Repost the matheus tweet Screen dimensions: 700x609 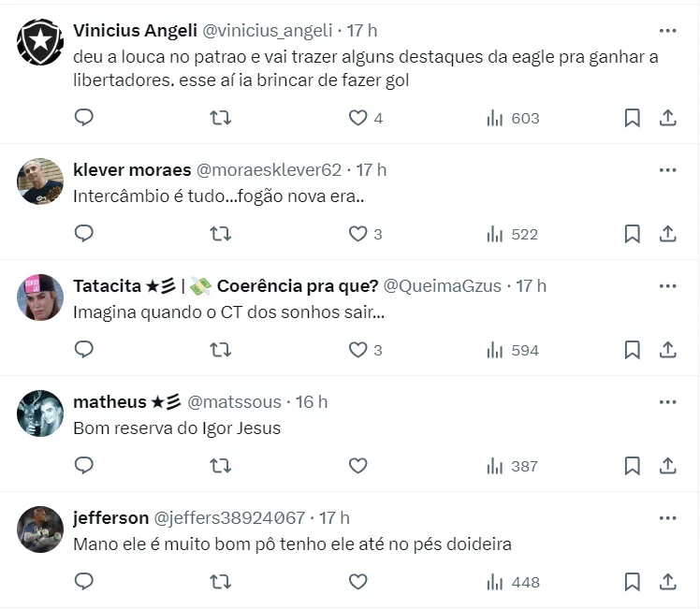[221, 466]
